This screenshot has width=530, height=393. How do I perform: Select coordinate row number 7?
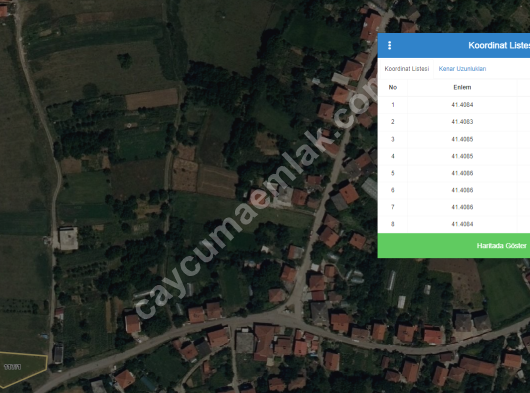[x=454, y=207]
